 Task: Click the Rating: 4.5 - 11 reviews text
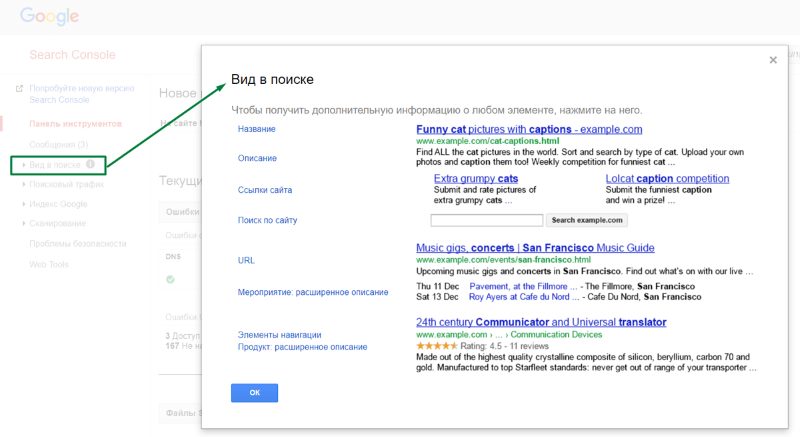(505, 346)
